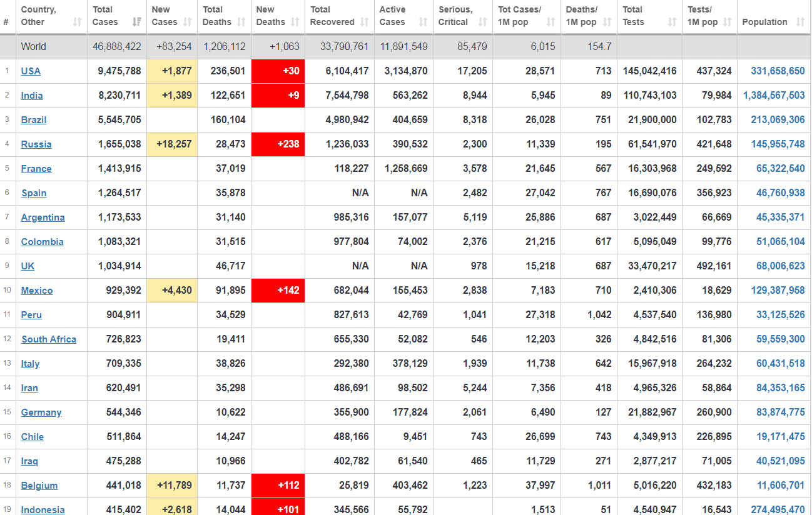Screen dimensions: 812x515
Task: Open Mexico population link 129,387,958
Action: coord(778,291)
